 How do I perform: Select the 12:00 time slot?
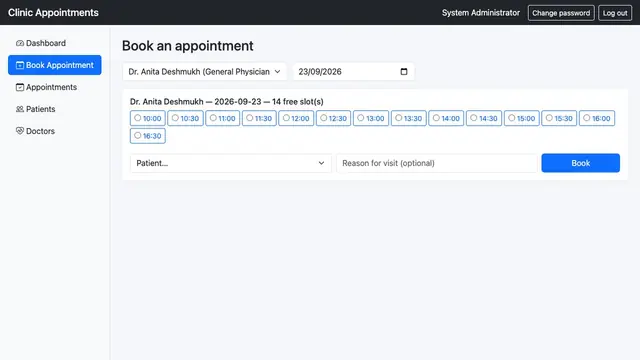tap(296, 118)
